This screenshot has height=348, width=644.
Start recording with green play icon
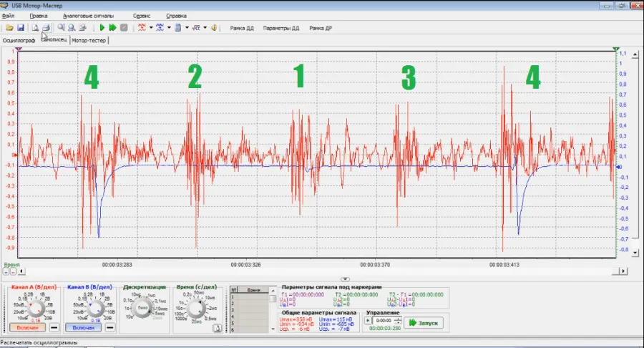[102, 27]
